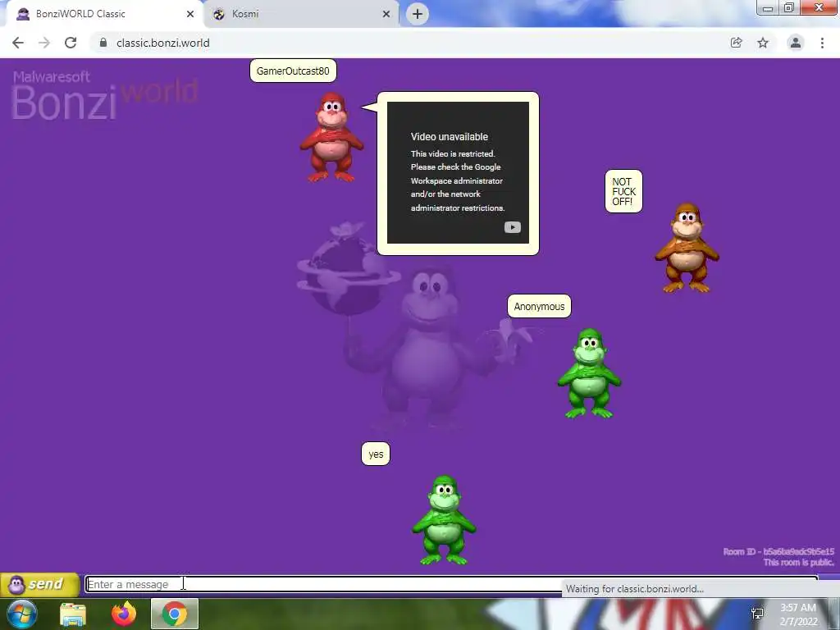Viewport: 840px width, 630px height.
Task: Click the Anonymous name tag
Action: 540,307
